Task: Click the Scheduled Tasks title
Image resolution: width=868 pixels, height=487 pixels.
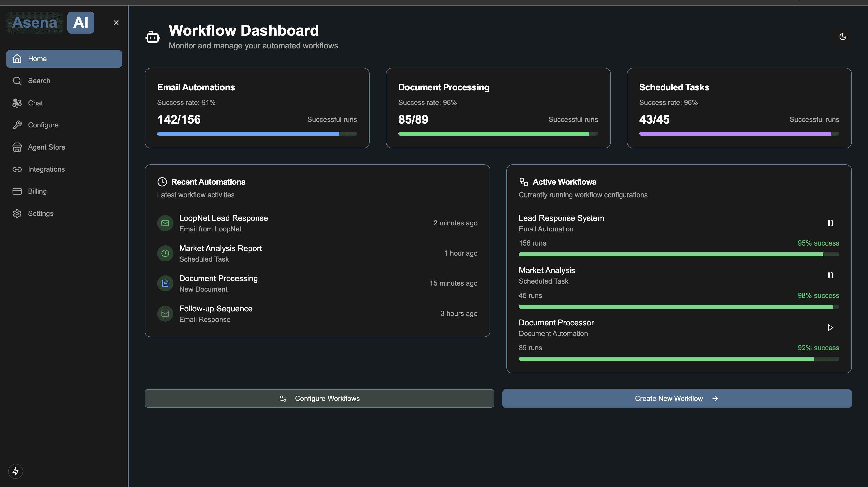Action: coord(674,87)
